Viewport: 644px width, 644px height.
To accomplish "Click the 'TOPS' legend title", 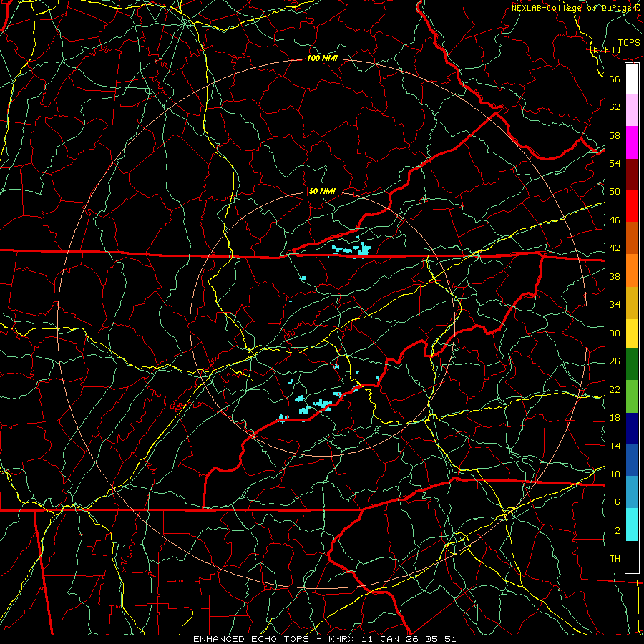I will 629,43.
